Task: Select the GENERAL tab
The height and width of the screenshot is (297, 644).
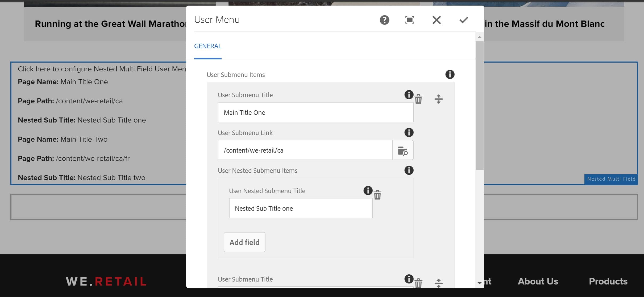Action: pos(208,46)
